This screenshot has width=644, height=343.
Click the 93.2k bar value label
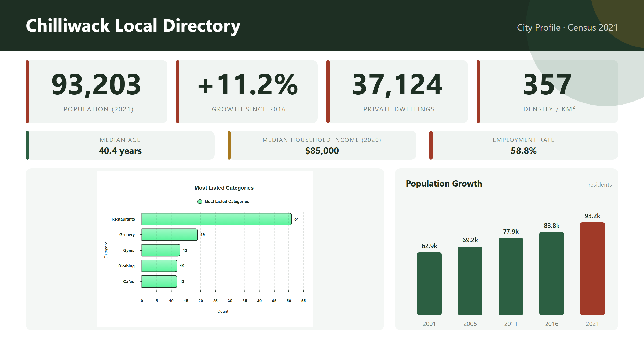(592, 216)
